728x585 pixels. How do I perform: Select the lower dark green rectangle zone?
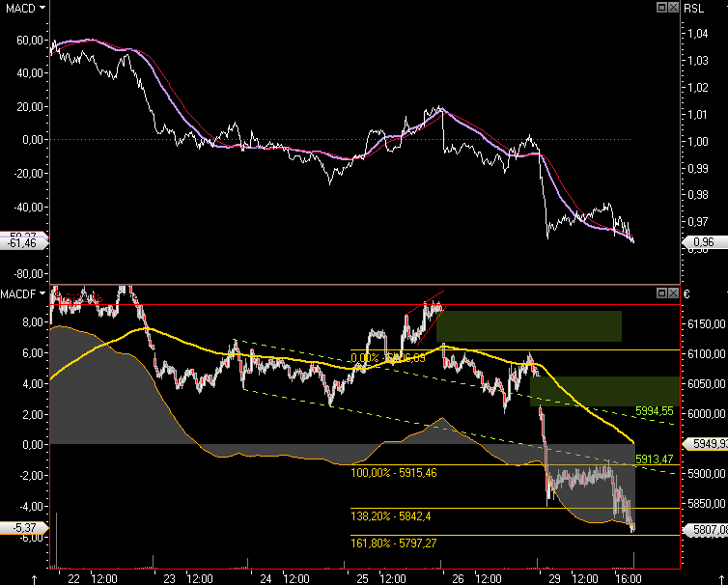pyautogui.click(x=605, y=391)
